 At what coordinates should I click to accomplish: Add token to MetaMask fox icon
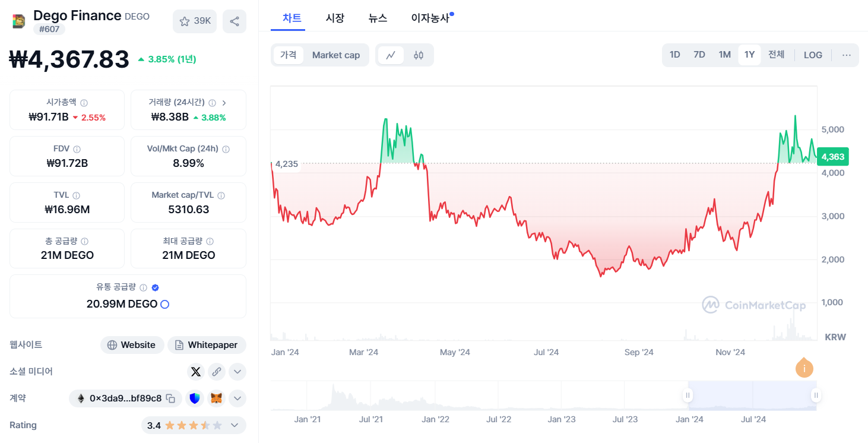click(x=217, y=398)
